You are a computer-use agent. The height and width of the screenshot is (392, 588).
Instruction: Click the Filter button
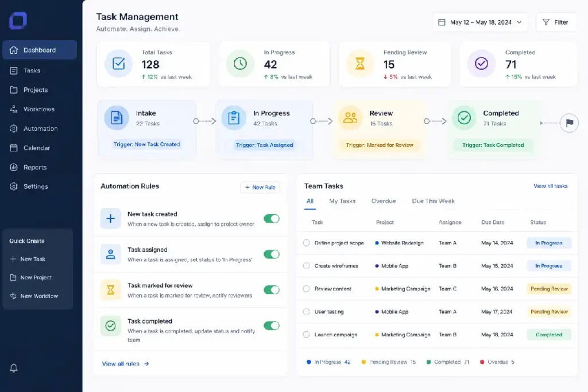click(556, 22)
